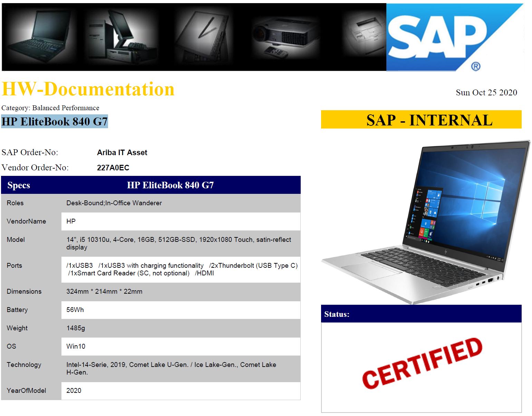
Task: Click the VendorName row label
Action: click(26, 221)
